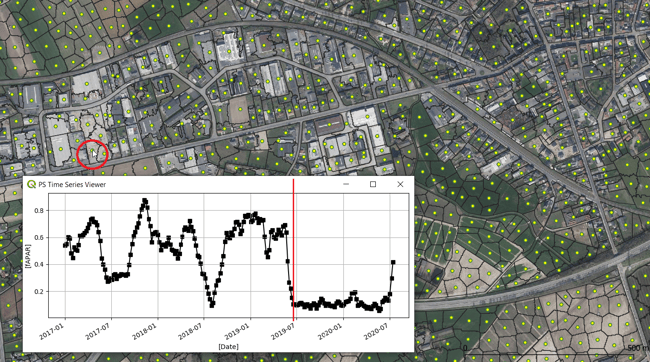Pick the yellow point on the brown-roofed building
The height and width of the screenshot is (362, 650).
tap(330, 124)
